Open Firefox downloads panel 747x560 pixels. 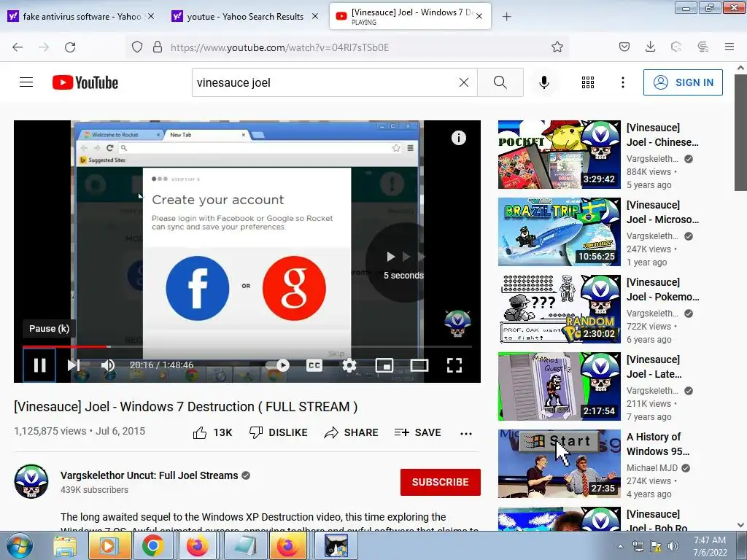tap(650, 47)
